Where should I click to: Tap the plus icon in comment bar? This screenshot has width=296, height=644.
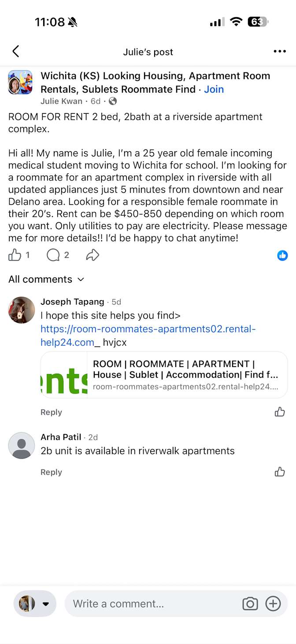[x=273, y=604]
